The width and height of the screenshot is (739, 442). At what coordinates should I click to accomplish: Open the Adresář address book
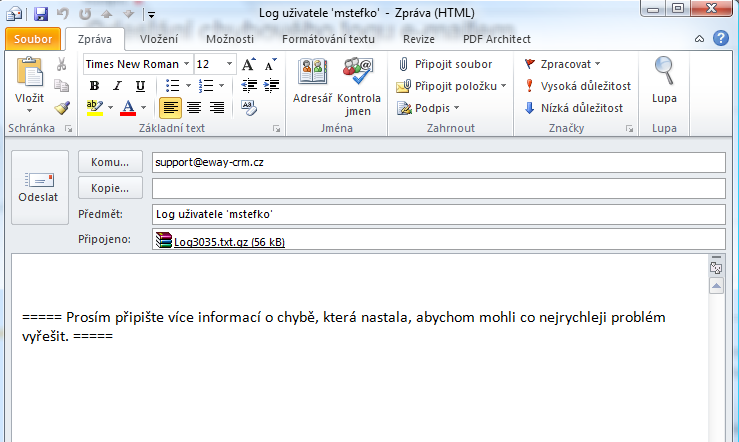[x=312, y=81]
